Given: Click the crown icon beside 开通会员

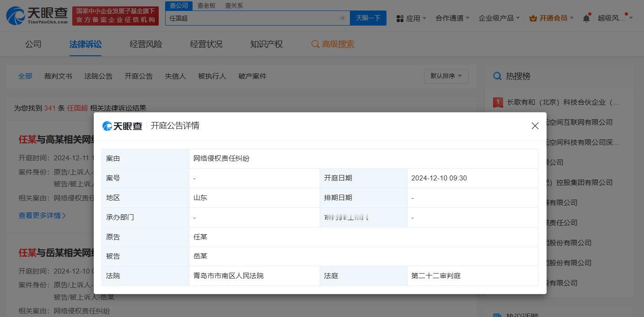Looking at the screenshot, I should click(533, 18).
